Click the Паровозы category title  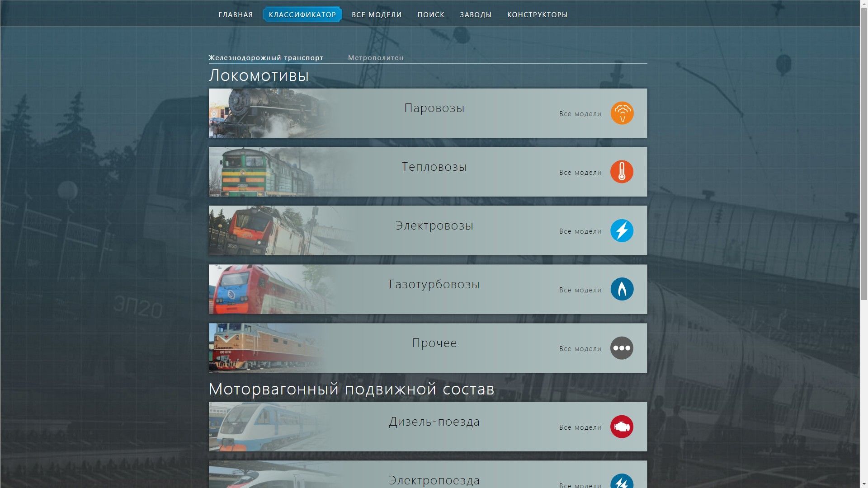pos(434,108)
